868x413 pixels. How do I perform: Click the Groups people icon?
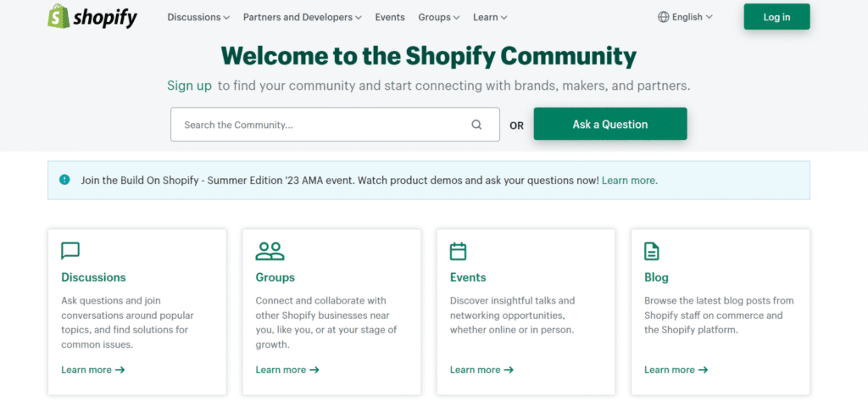point(270,251)
